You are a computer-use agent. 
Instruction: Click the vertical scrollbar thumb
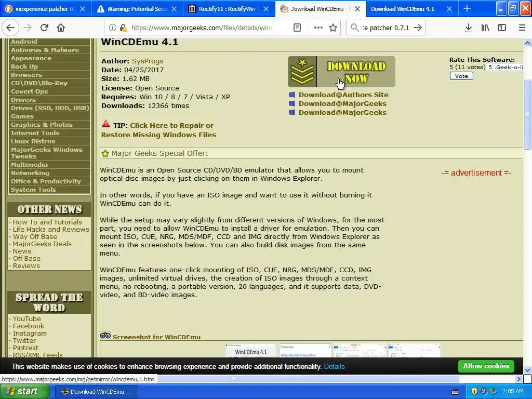pos(527,114)
